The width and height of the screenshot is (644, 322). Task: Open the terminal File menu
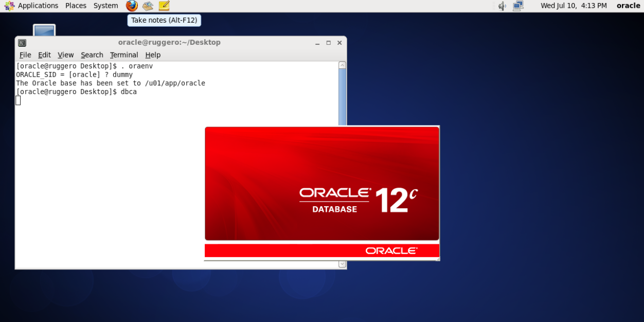pyautogui.click(x=25, y=55)
